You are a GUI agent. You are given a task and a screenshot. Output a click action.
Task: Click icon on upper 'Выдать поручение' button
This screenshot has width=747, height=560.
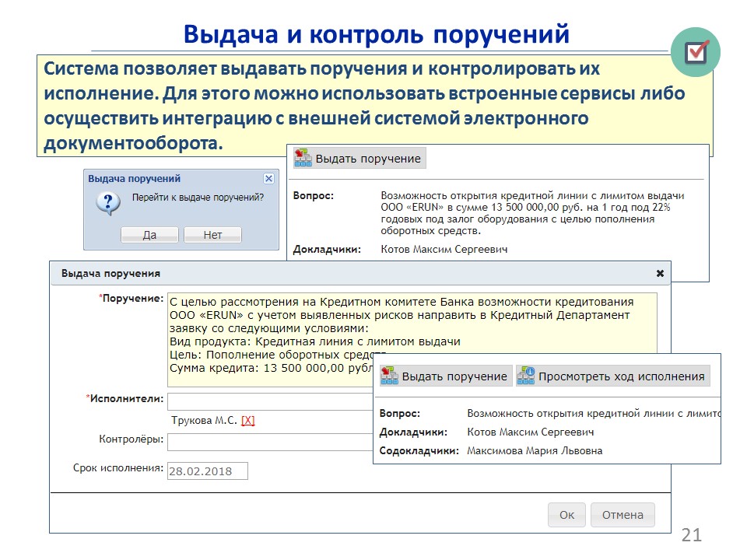point(303,159)
